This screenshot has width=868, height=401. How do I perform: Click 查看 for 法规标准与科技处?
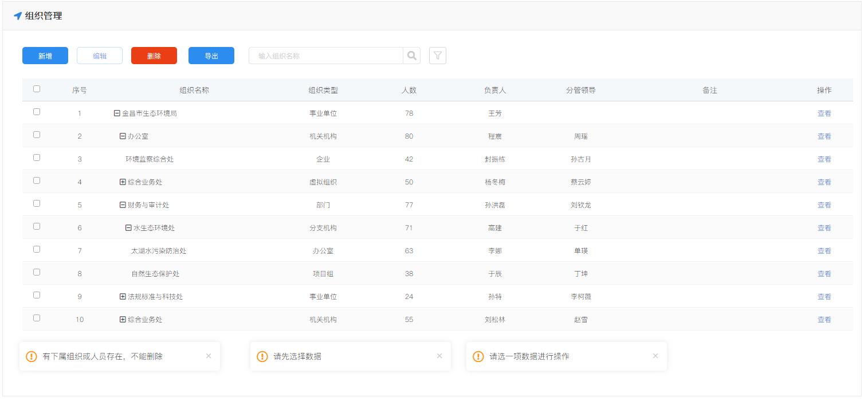824,297
